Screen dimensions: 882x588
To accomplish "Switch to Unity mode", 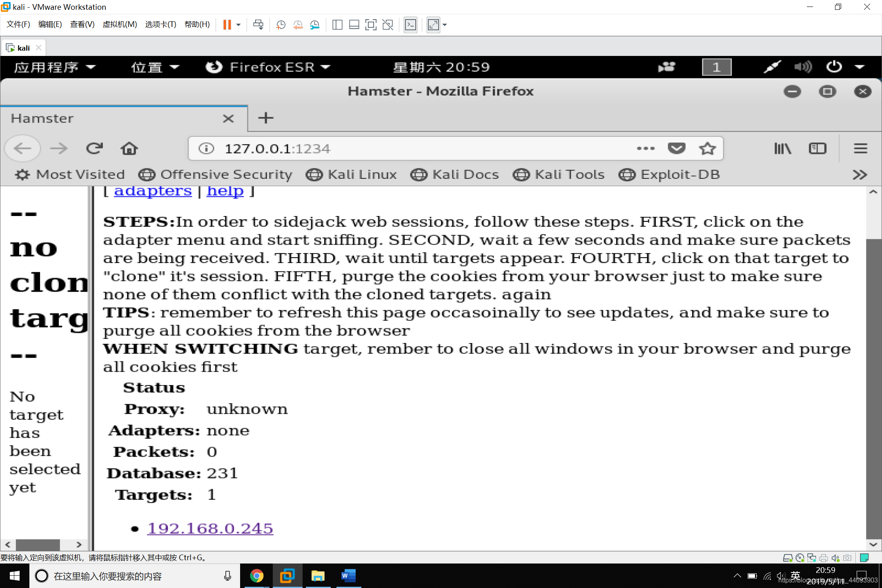I will click(388, 25).
